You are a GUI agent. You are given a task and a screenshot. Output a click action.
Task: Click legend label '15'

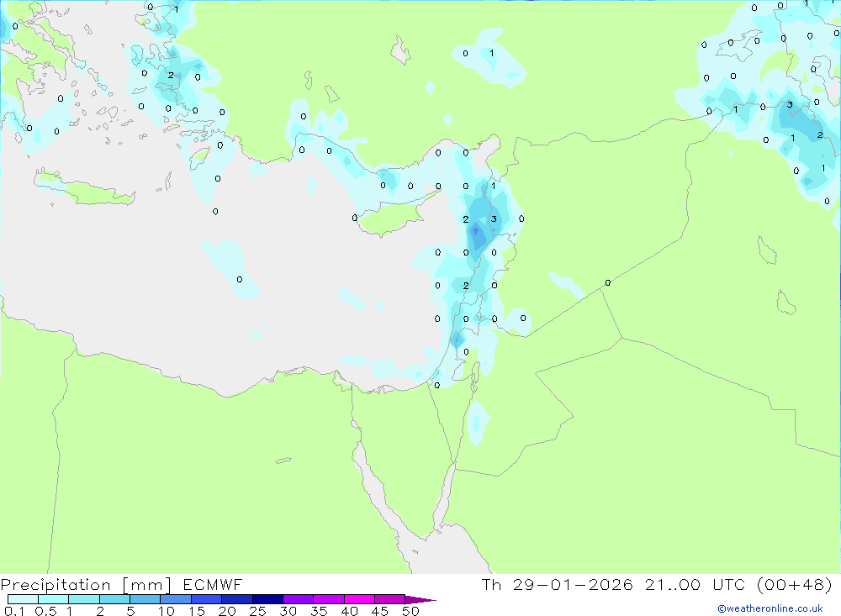(196, 611)
